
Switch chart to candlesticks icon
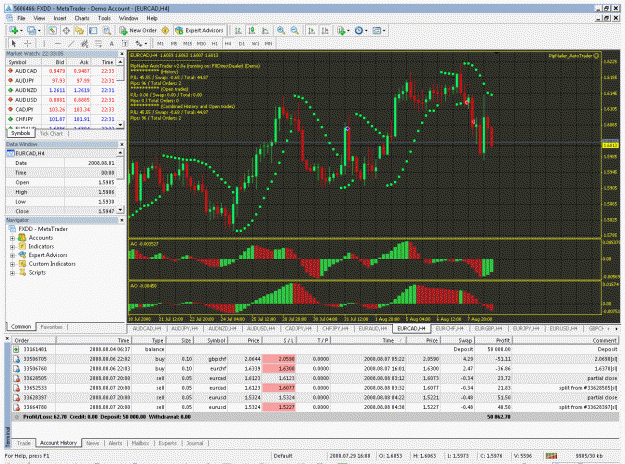[x=252, y=30]
